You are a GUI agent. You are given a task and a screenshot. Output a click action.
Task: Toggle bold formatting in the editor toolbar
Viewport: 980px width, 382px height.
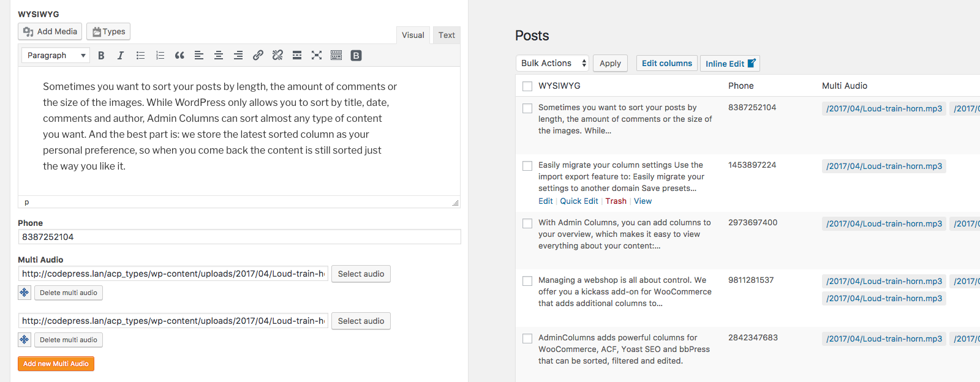(x=101, y=56)
